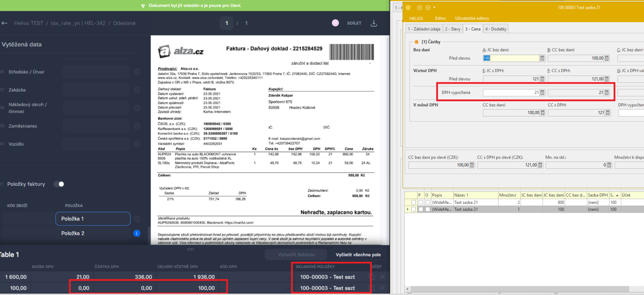Switch to the 4 - Dodatky tab
The width and height of the screenshot is (644, 295).
click(x=496, y=29)
